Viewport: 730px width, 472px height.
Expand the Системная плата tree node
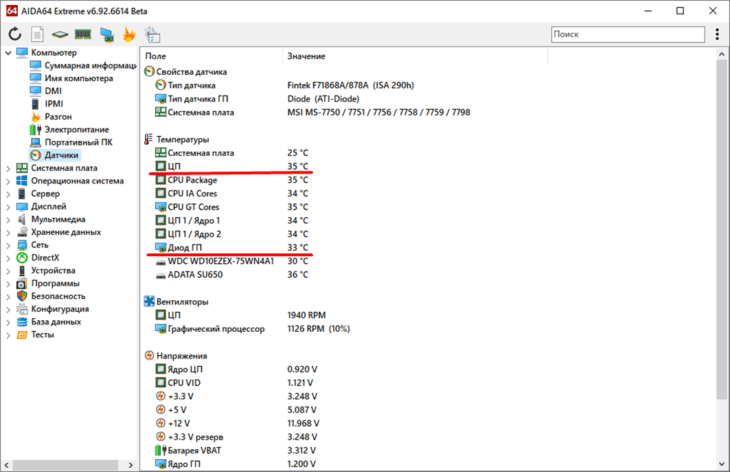coord(8,168)
